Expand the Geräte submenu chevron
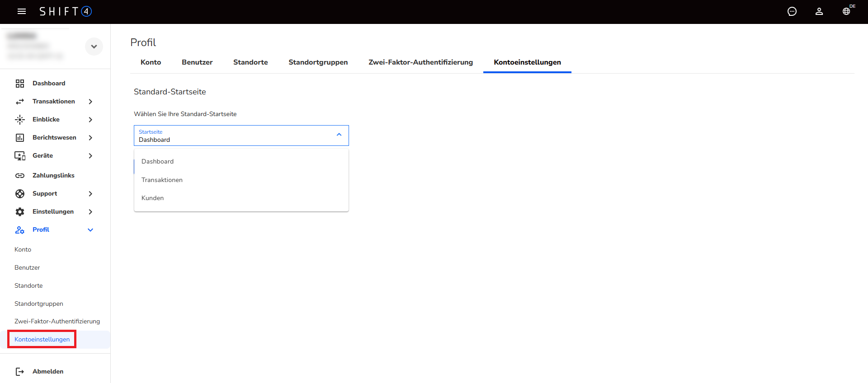Image resolution: width=868 pixels, height=383 pixels. coord(90,156)
